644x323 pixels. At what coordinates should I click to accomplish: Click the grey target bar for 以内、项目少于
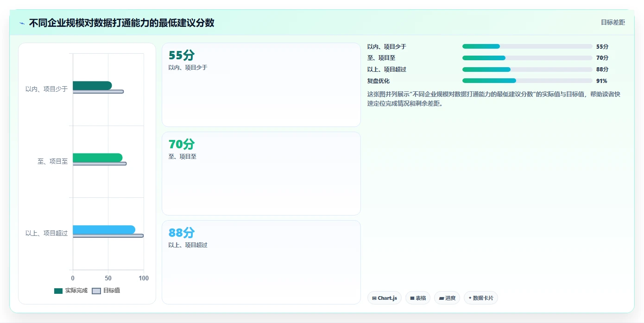point(98,91)
